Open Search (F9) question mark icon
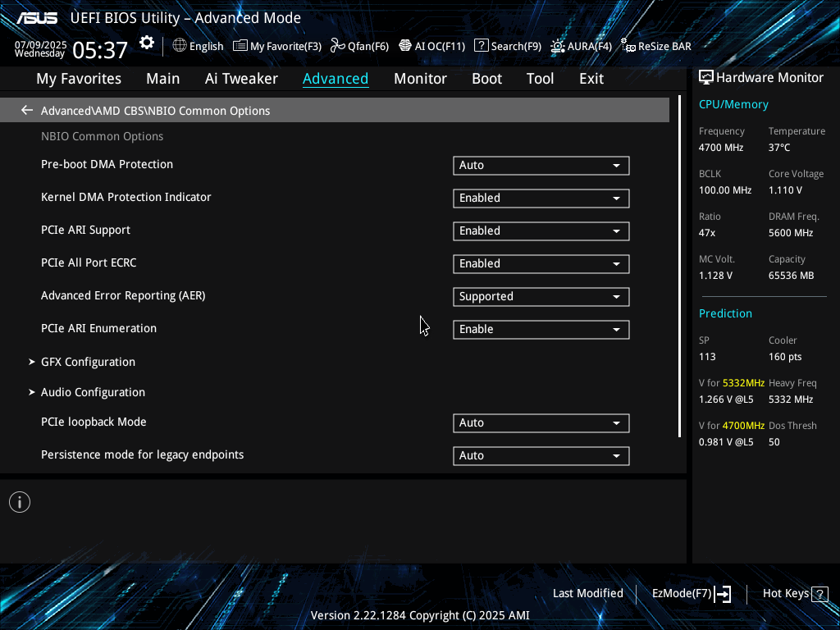The width and height of the screenshot is (840, 630). (482, 46)
